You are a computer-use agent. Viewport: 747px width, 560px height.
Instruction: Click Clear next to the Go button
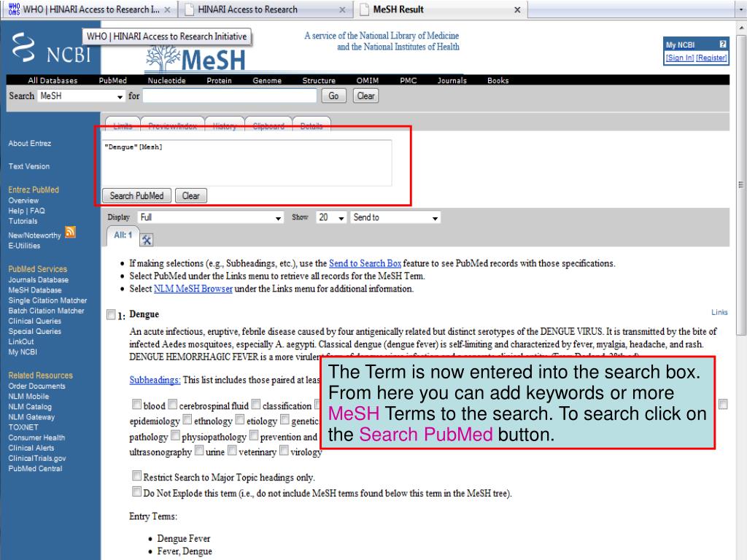(x=366, y=96)
